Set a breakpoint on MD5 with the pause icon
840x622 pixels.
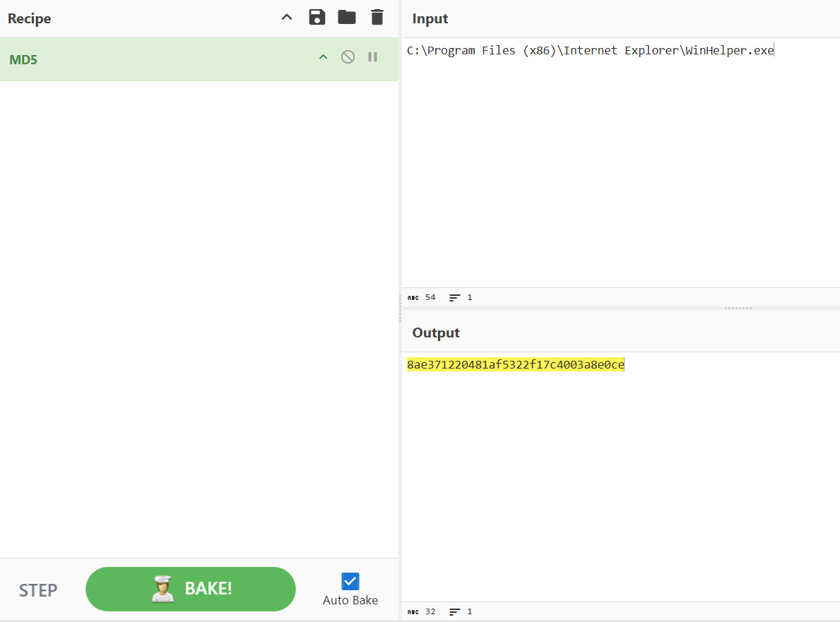click(373, 56)
